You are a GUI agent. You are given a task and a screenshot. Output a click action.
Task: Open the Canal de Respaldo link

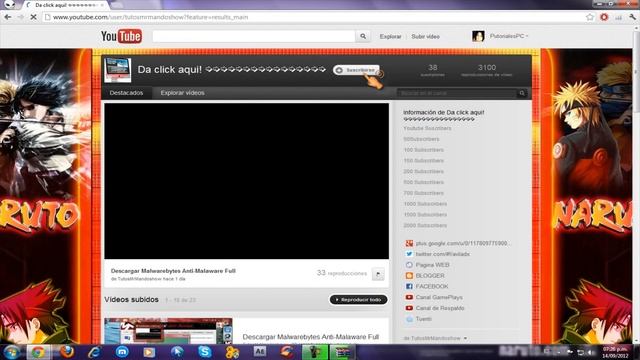(x=440, y=308)
